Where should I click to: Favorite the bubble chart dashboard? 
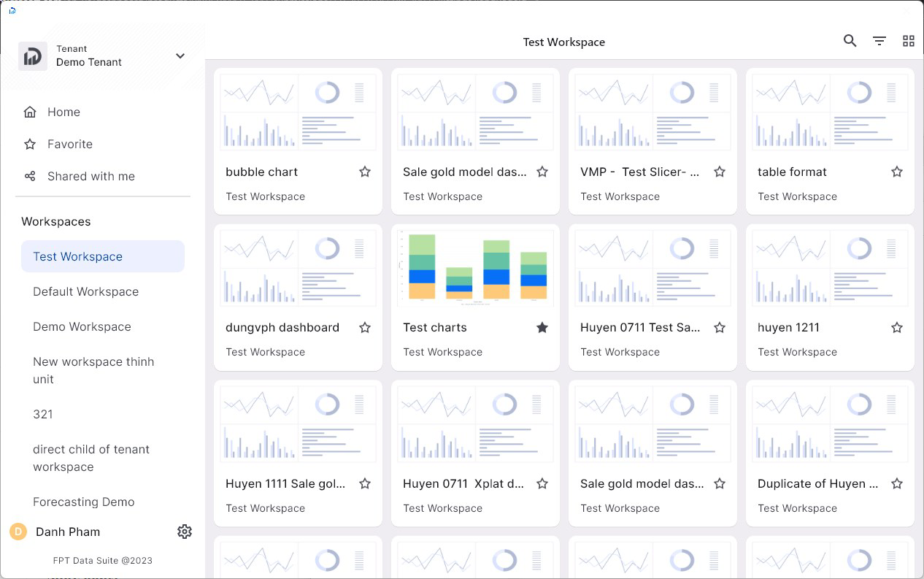pos(365,172)
